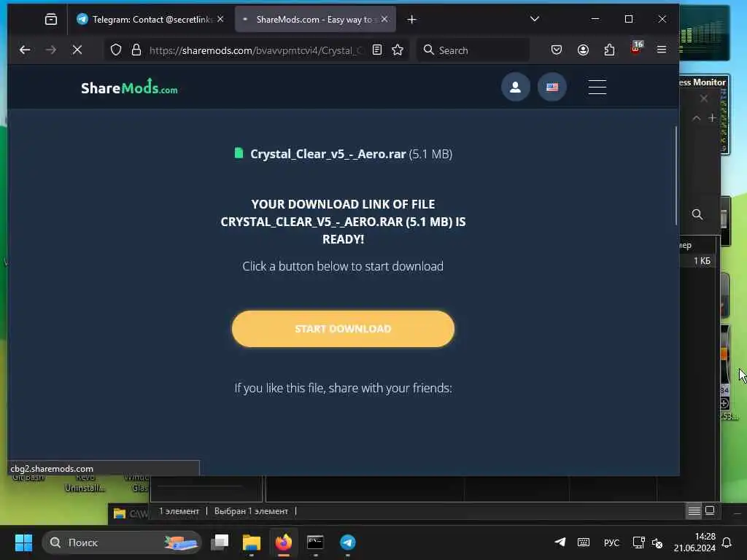Click the Crystal_Clear_v5_-_Aero.rar file name
Image resolution: width=747 pixels, height=560 pixels.
tap(328, 155)
